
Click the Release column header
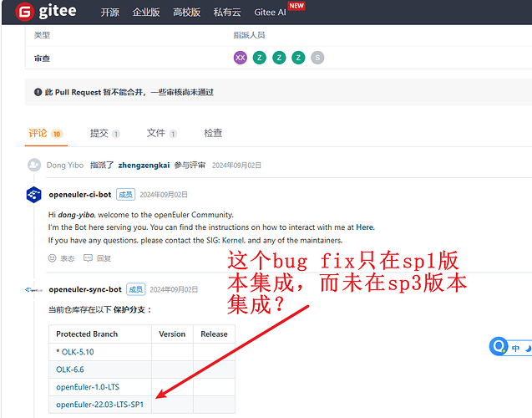214,334
